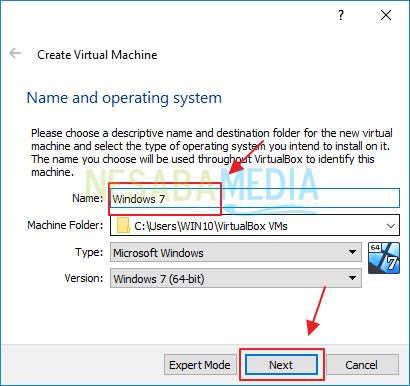The width and height of the screenshot is (410, 386).
Task: Expand the Machine Folder dropdown chevron
Action: [391, 226]
